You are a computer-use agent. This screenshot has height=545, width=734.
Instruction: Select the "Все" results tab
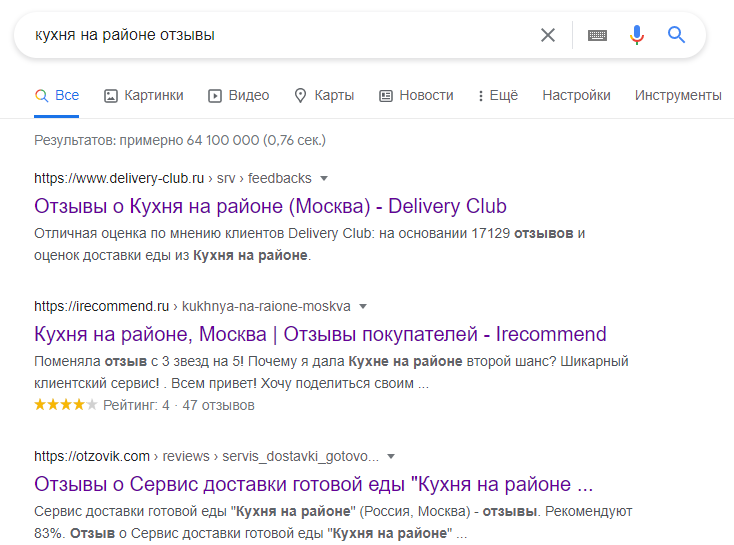(57, 96)
